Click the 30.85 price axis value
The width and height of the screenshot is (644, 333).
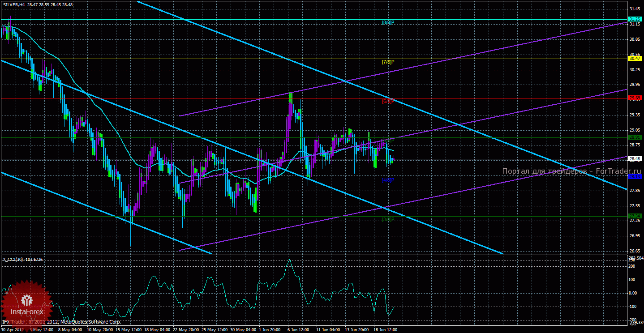635,39
